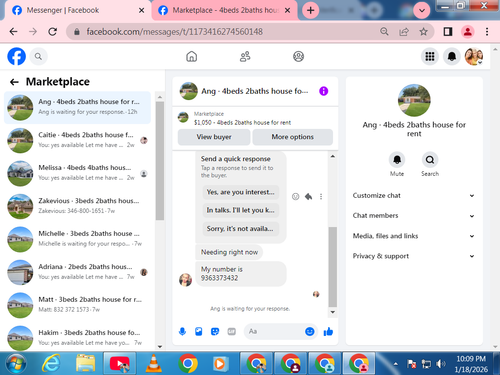Switch to Messenger | Facebook tab
The image size is (500, 375).
77,10
